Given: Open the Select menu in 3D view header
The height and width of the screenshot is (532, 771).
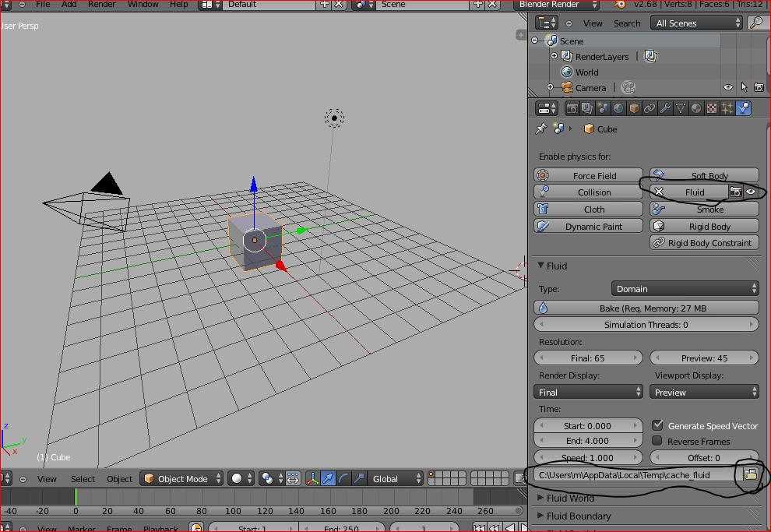Looking at the screenshot, I should tap(83, 478).
